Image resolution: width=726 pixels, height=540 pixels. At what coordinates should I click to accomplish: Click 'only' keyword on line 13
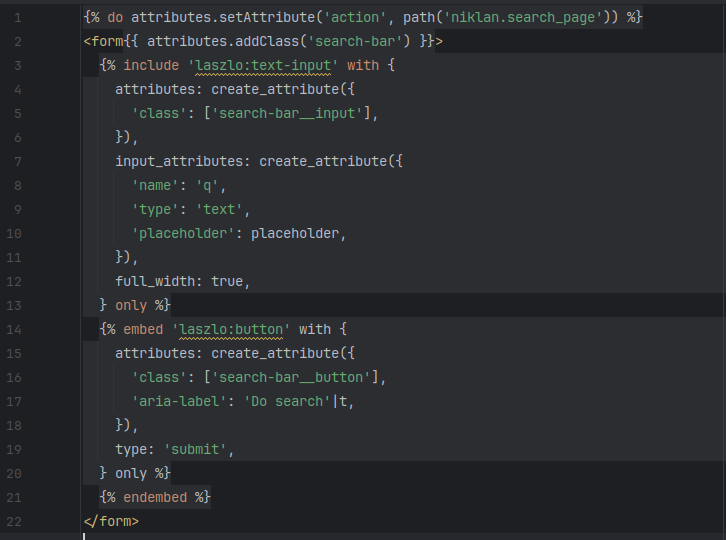(x=131, y=305)
